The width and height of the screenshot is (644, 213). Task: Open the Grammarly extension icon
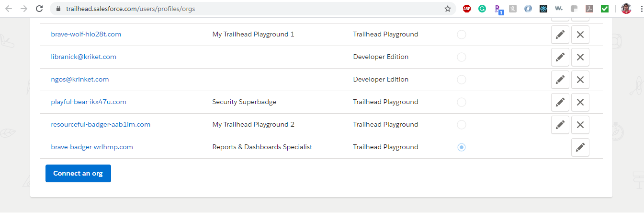482,9
